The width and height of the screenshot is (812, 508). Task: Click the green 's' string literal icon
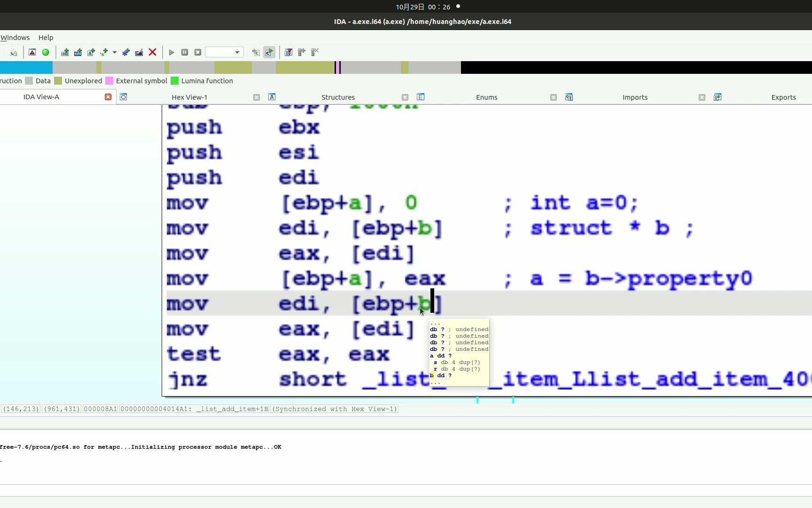pos(104,52)
